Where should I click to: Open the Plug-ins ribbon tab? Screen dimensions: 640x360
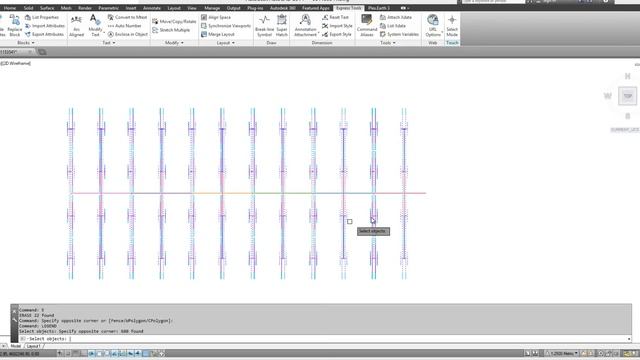(x=255, y=8)
